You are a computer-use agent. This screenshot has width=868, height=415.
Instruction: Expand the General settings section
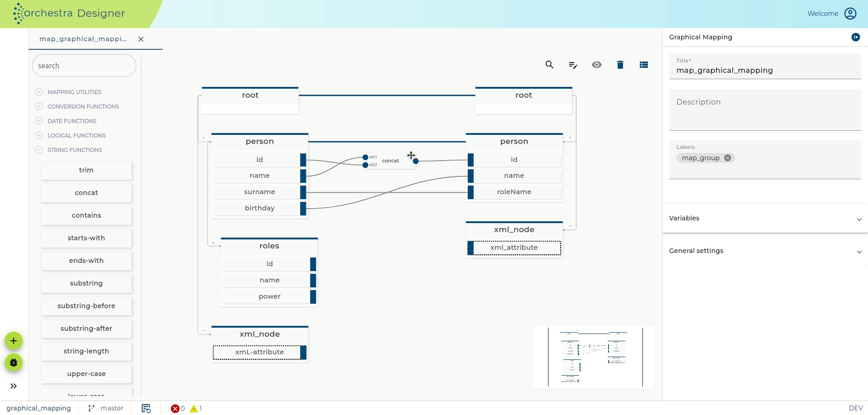click(765, 251)
